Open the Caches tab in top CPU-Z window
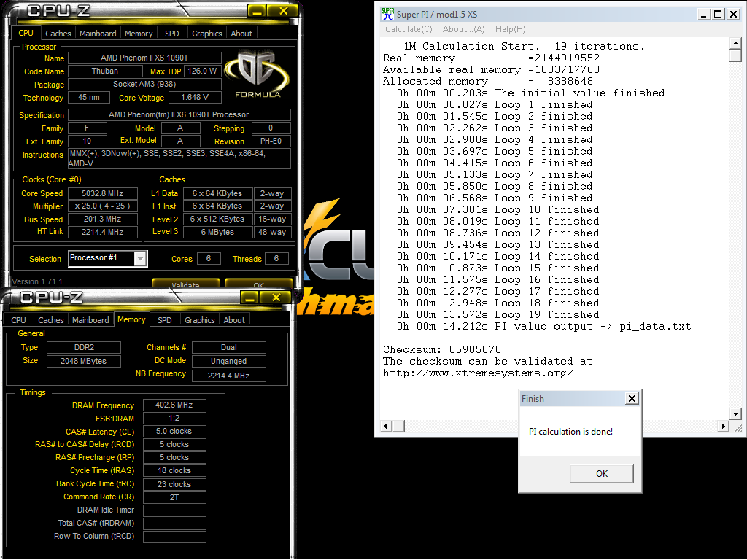The height and width of the screenshot is (560, 747). (x=58, y=34)
